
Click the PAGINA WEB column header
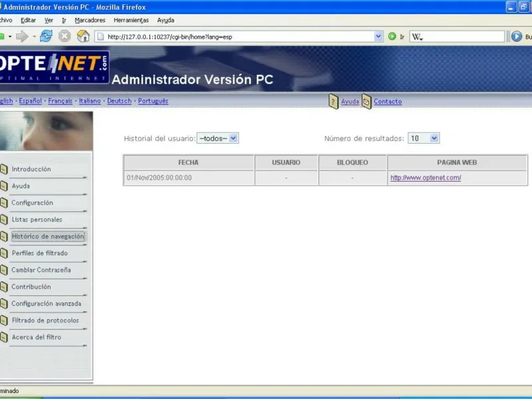[457, 162]
